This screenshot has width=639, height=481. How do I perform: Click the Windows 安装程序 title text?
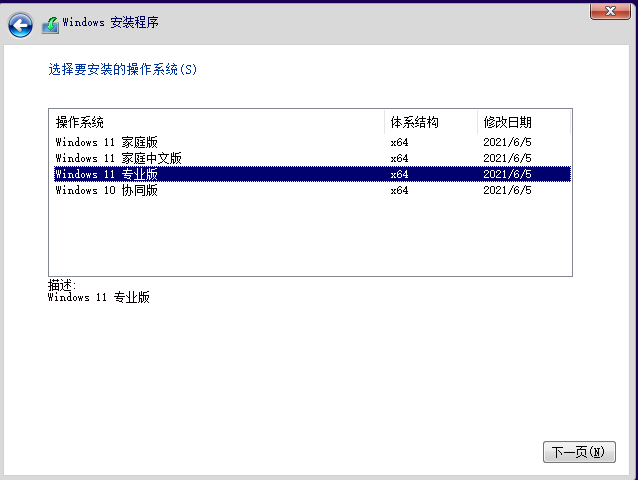click(x=110, y=22)
